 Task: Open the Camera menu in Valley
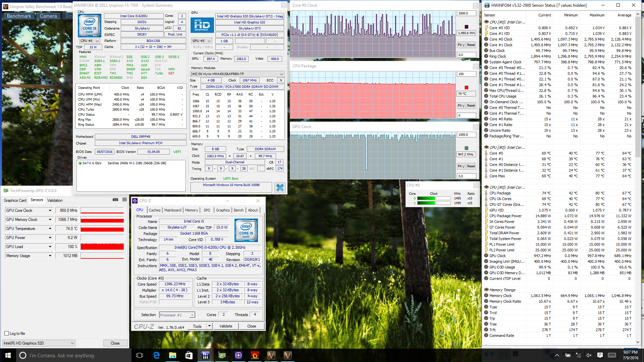coord(48,16)
